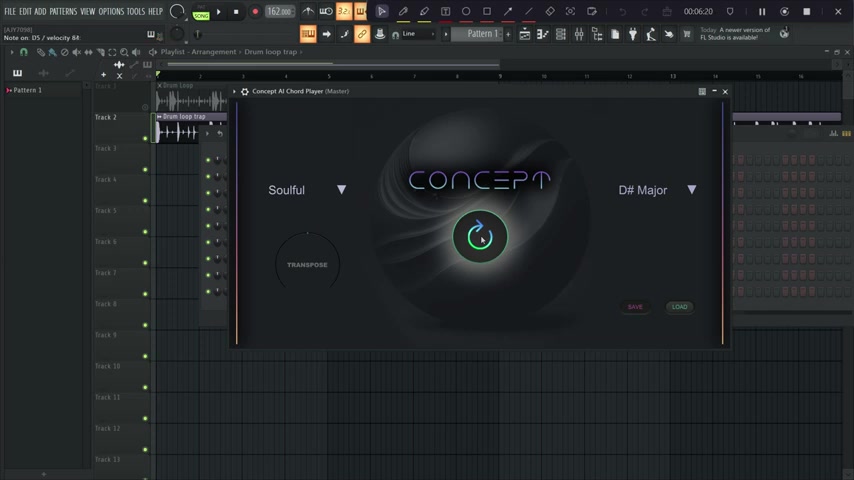
Task: Open the Soulful style dropdown arrow
Action: pyautogui.click(x=341, y=190)
